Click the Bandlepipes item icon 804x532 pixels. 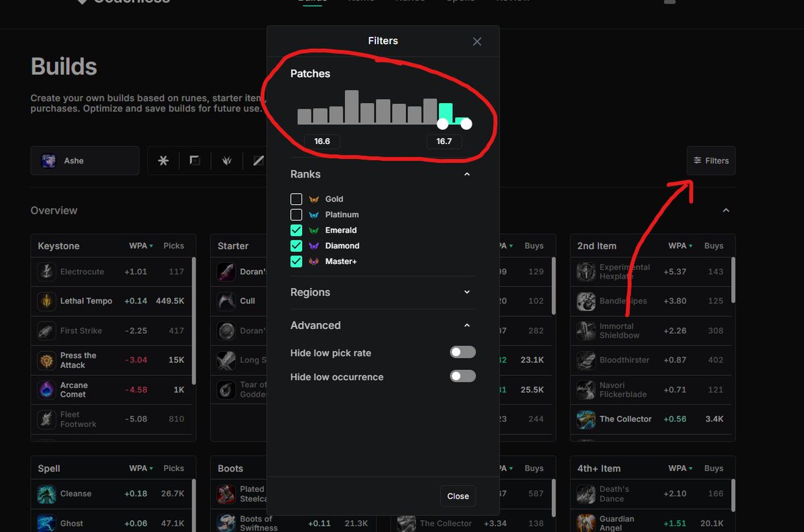pyautogui.click(x=586, y=301)
